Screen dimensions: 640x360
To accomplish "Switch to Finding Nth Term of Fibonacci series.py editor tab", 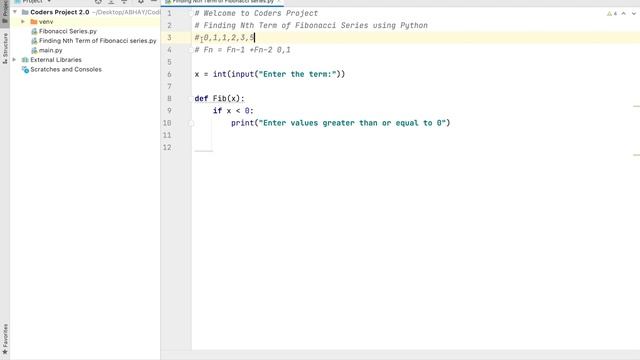I will [x=222, y=2].
